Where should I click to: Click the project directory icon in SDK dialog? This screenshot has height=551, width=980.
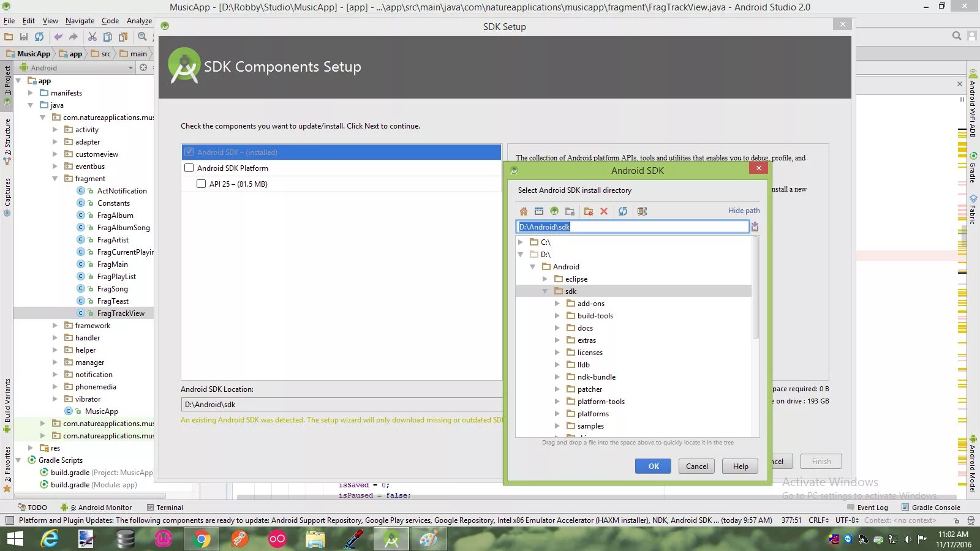(554, 211)
